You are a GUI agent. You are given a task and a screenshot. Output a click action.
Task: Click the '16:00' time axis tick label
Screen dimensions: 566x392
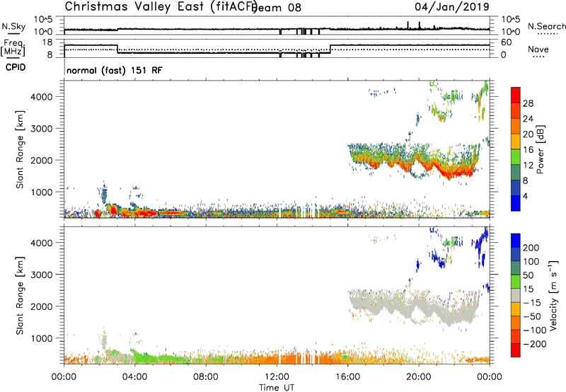(348, 377)
